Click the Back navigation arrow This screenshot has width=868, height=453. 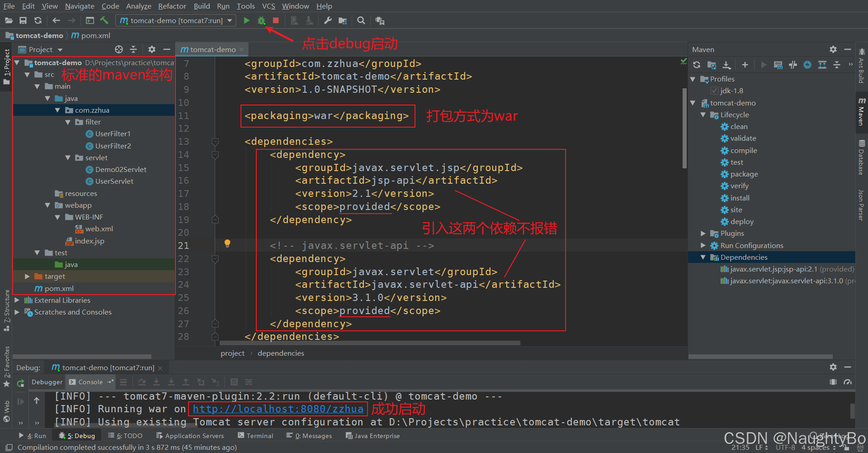[x=56, y=20]
